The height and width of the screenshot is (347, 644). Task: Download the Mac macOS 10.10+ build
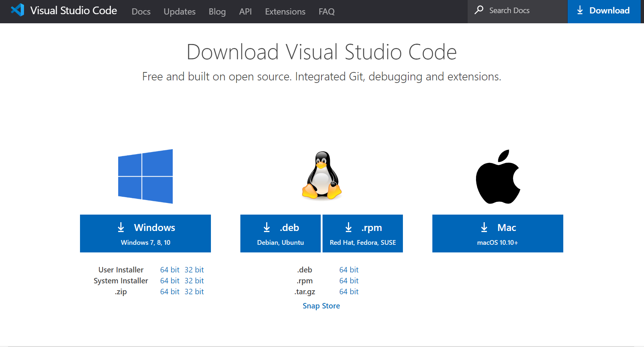coord(498,234)
